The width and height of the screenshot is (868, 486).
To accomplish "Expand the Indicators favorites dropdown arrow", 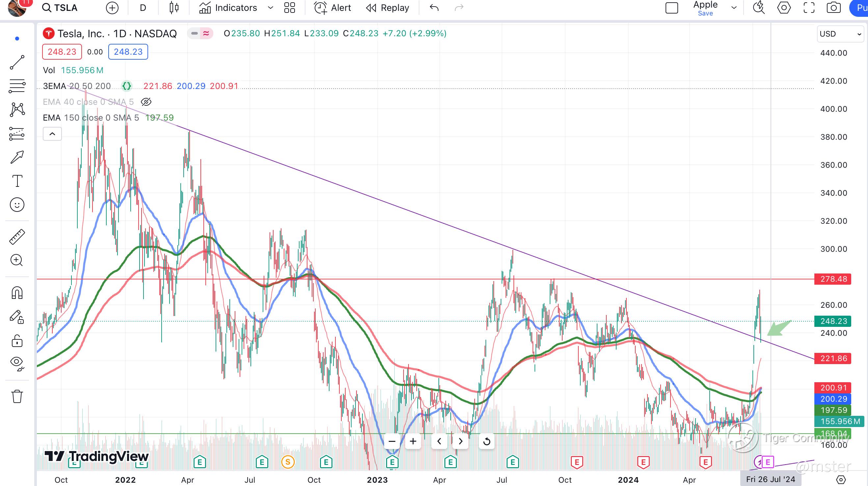I will [270, 8].
